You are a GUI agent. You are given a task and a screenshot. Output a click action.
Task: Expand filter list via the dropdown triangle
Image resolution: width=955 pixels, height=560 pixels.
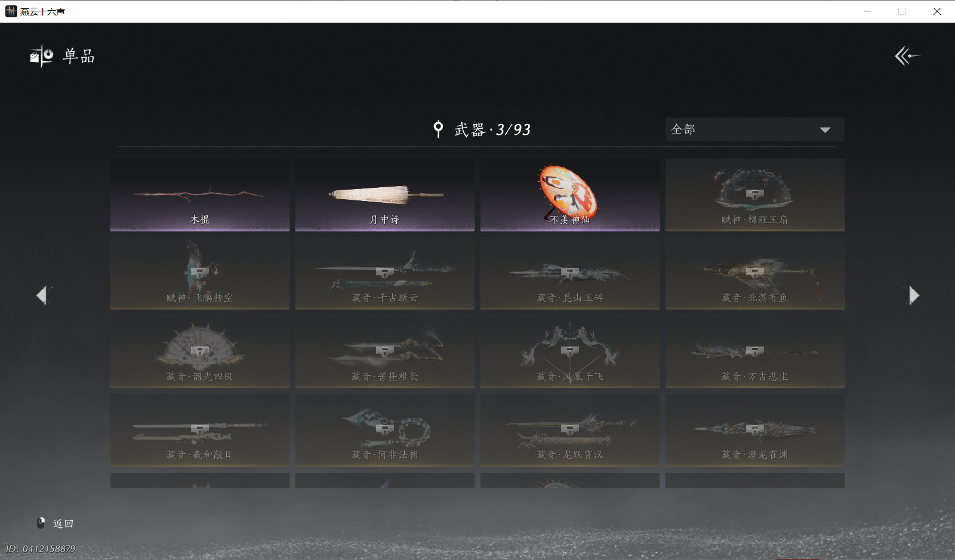pos(825,130)
